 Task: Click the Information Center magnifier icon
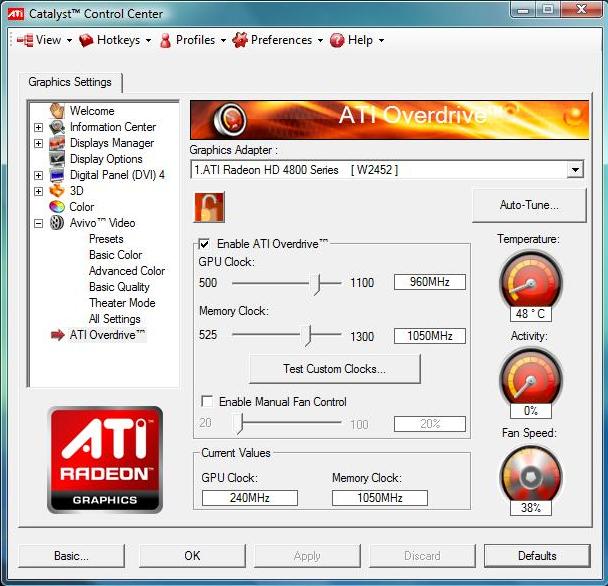coord(57,127)
